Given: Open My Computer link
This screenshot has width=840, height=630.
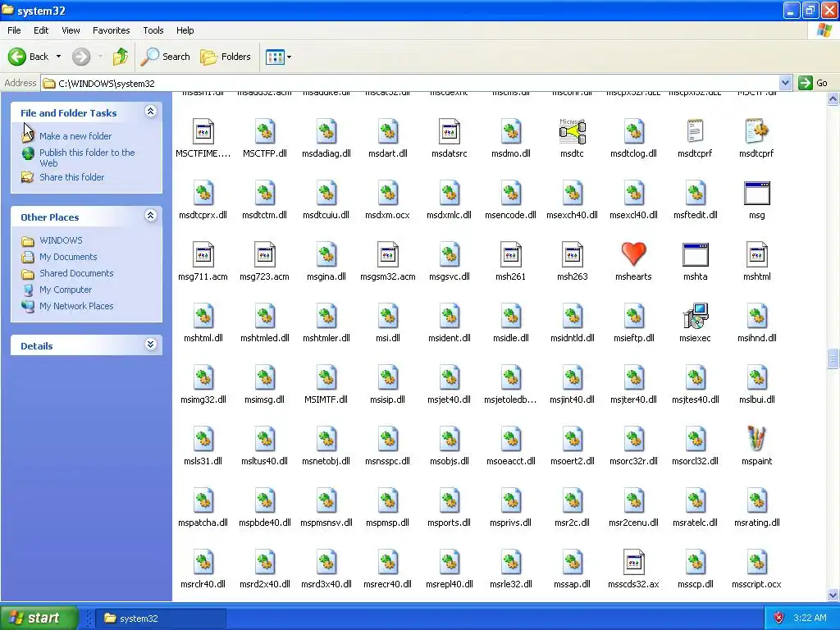Looking at the screenshot, I should tap(66, 290).
